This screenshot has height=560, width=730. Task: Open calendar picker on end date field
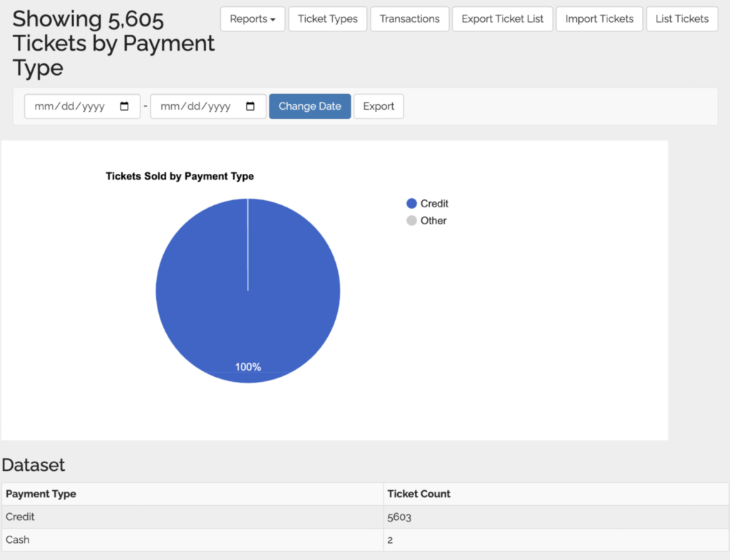point(250,106)
